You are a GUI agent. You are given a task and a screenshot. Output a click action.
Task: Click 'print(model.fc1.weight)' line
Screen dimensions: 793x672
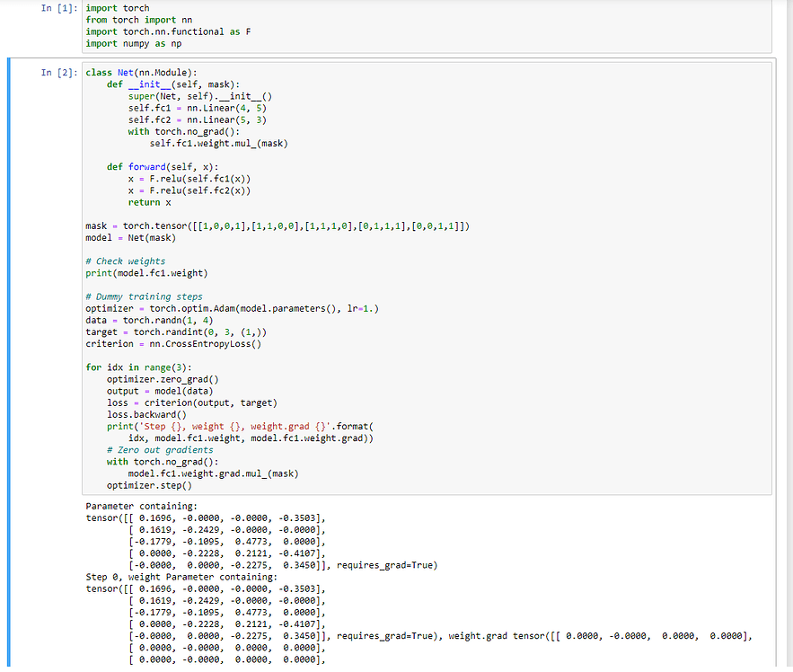146,273
